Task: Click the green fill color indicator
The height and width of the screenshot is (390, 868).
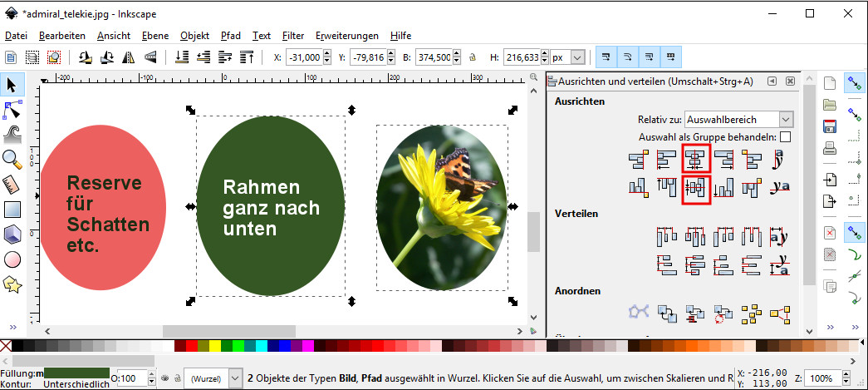Action: pyautogui.click(x=76, y=373)
